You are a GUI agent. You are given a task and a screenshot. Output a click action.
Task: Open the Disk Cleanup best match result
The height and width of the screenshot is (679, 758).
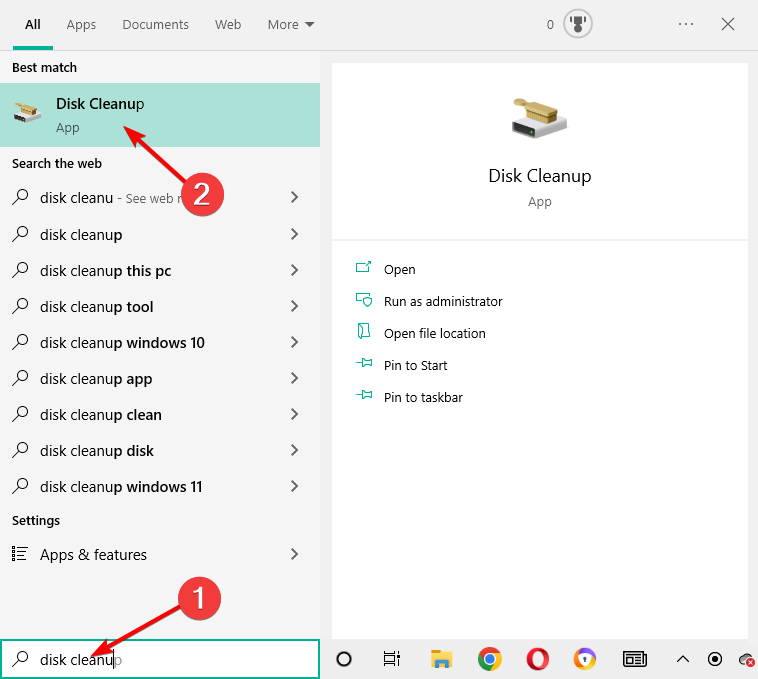pos(160,115)
